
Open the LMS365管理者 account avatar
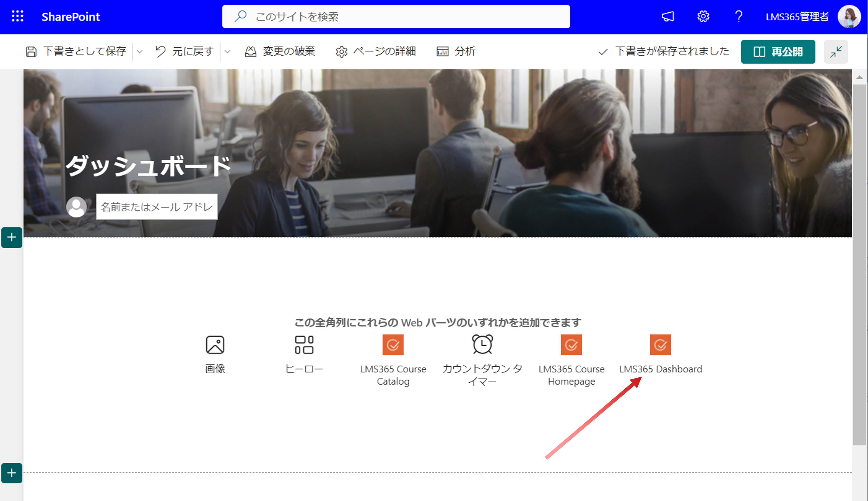click(x=849, y=16)
